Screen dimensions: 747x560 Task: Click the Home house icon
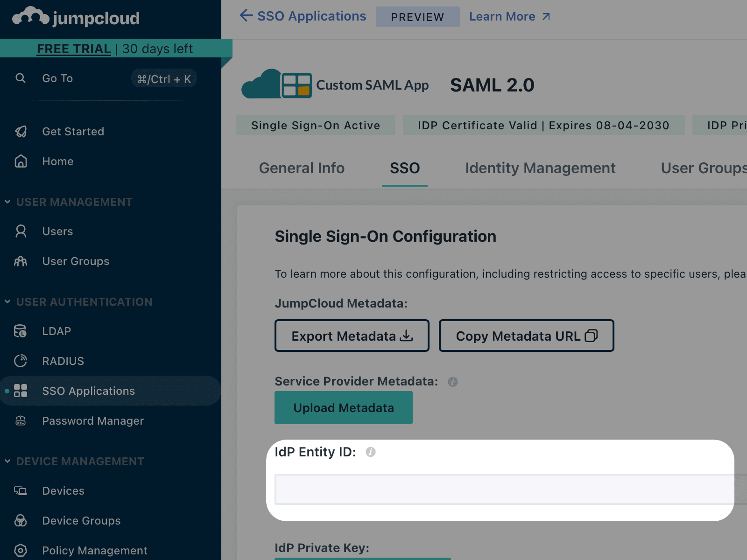21,161
